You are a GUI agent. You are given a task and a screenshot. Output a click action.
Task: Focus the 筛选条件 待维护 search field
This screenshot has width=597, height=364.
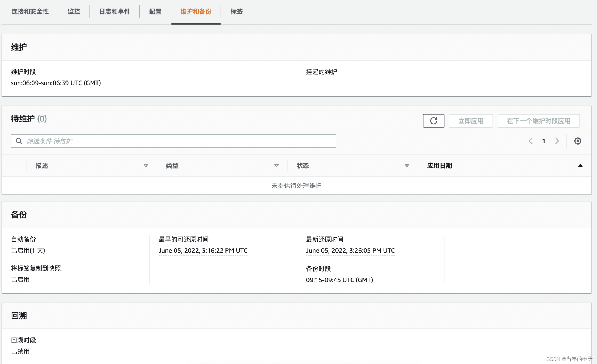click(x=173, y=141)
